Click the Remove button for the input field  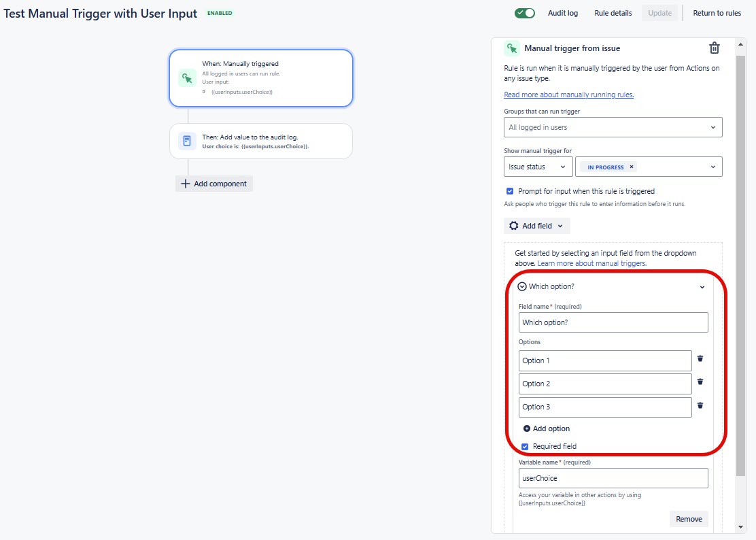coord(689,518)
